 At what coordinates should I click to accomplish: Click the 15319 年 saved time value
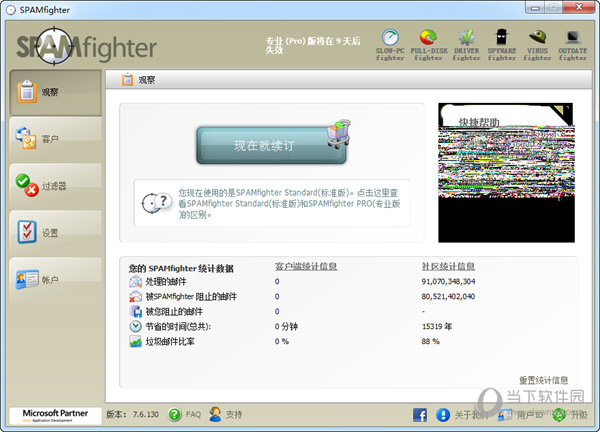click(437, 326)
